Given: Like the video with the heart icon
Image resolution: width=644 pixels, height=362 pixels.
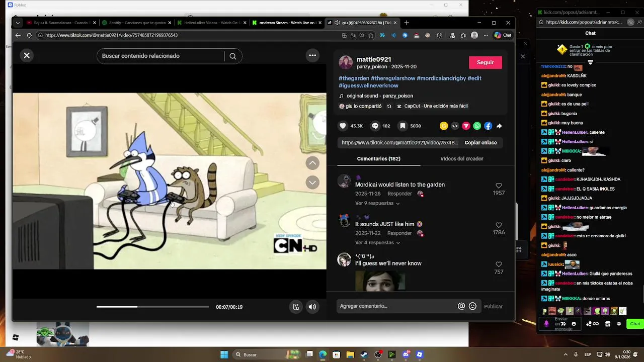Looking at the screenshot, I should coord(343,126).
